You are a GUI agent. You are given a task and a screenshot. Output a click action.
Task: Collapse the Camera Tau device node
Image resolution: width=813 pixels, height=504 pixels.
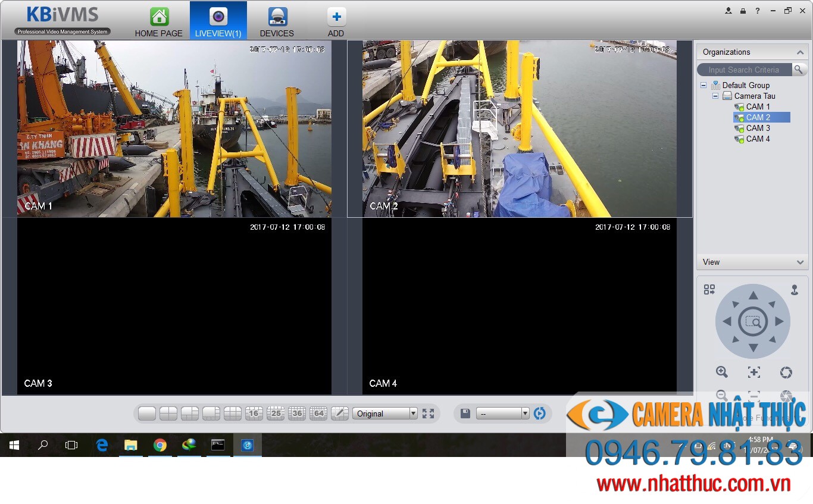715,96
